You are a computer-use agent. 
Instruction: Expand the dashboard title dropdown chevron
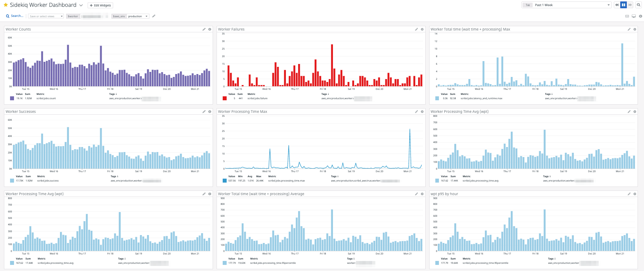coord(81,5)
